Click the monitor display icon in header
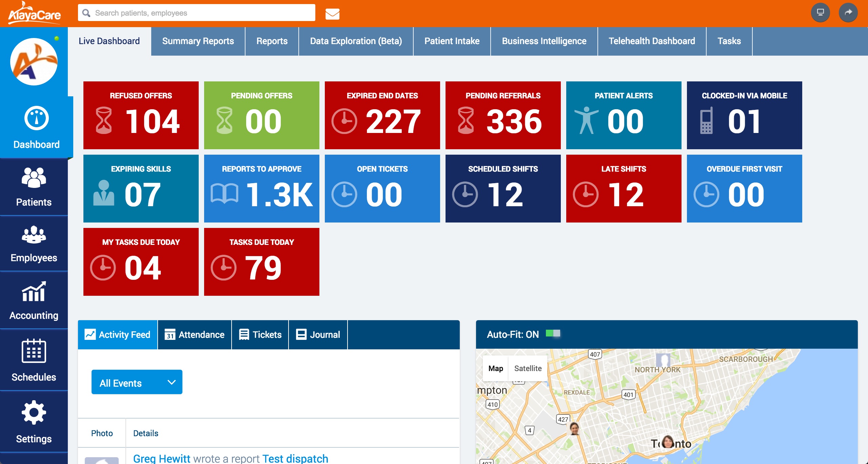 (x=820, y=13)
